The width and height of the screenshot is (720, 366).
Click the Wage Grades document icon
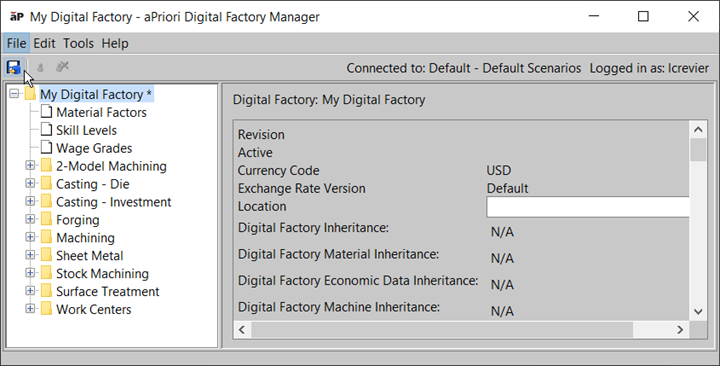tap(46, 147)
